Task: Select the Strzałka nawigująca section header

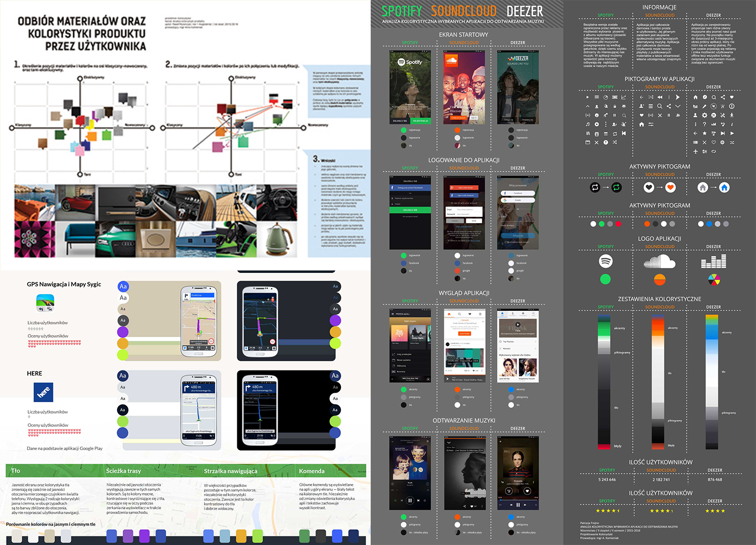Action: pos(230,471)
